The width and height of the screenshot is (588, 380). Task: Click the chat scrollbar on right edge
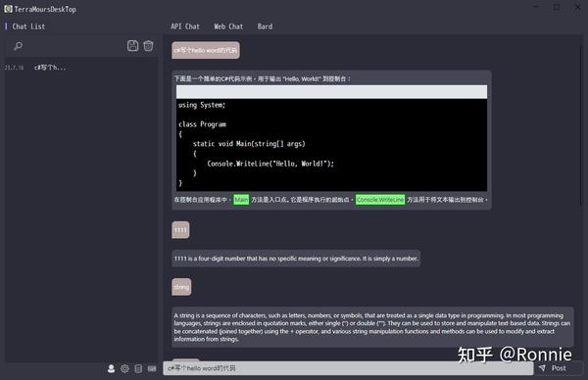click(x=582, y=119)
